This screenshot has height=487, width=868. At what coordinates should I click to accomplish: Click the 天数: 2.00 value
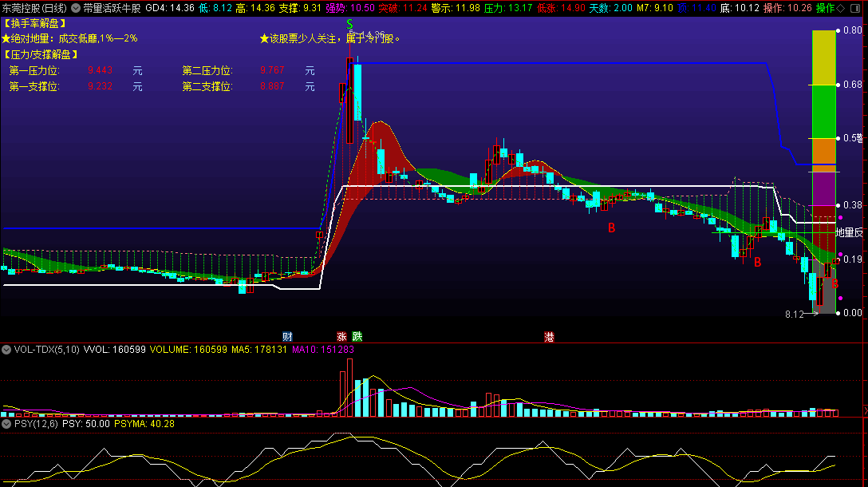tap(610, 8)
